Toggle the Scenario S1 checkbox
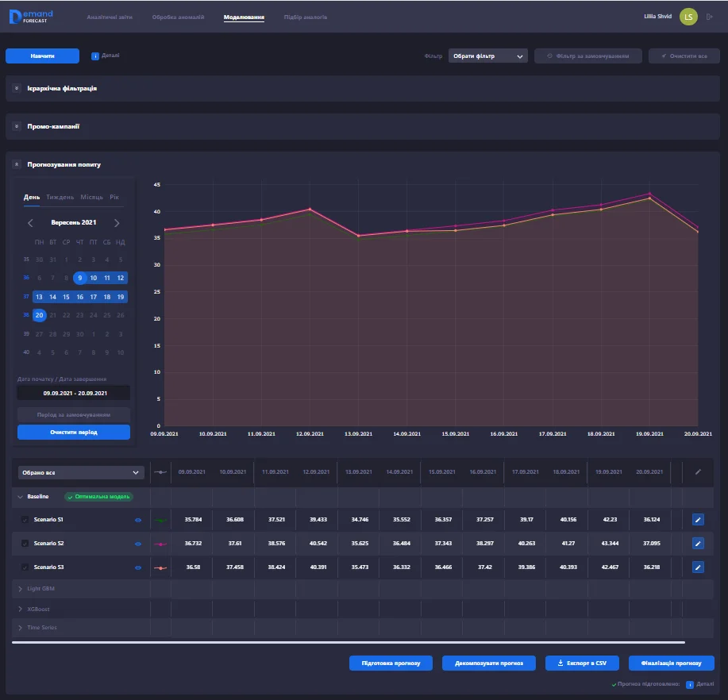 (x=25, y=520)
